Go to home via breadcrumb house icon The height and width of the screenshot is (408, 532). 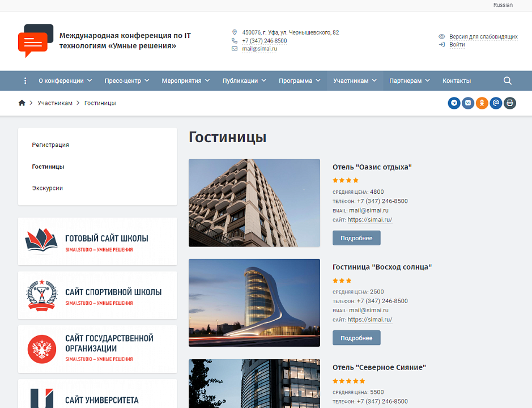pyautogui.click(x=22, y=103)
